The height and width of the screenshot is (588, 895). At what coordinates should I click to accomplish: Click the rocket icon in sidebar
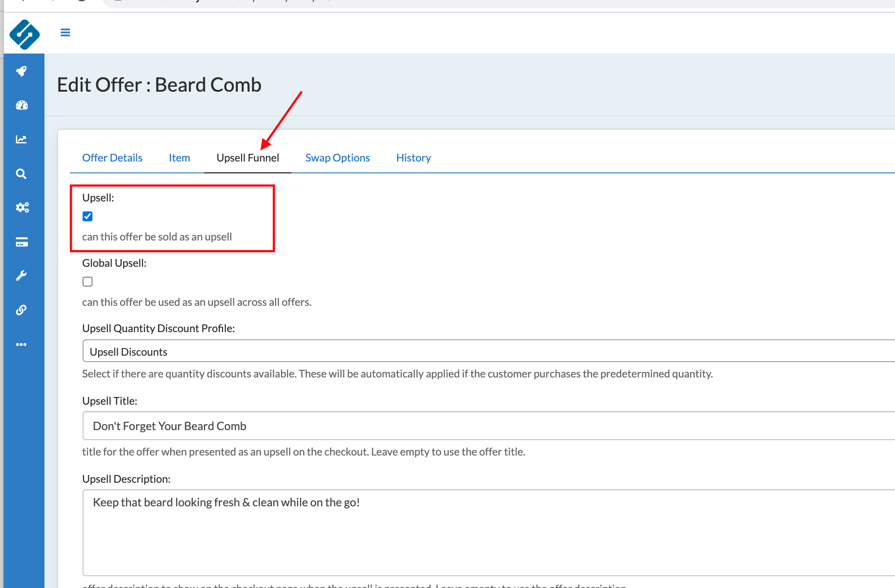[21, 71]
